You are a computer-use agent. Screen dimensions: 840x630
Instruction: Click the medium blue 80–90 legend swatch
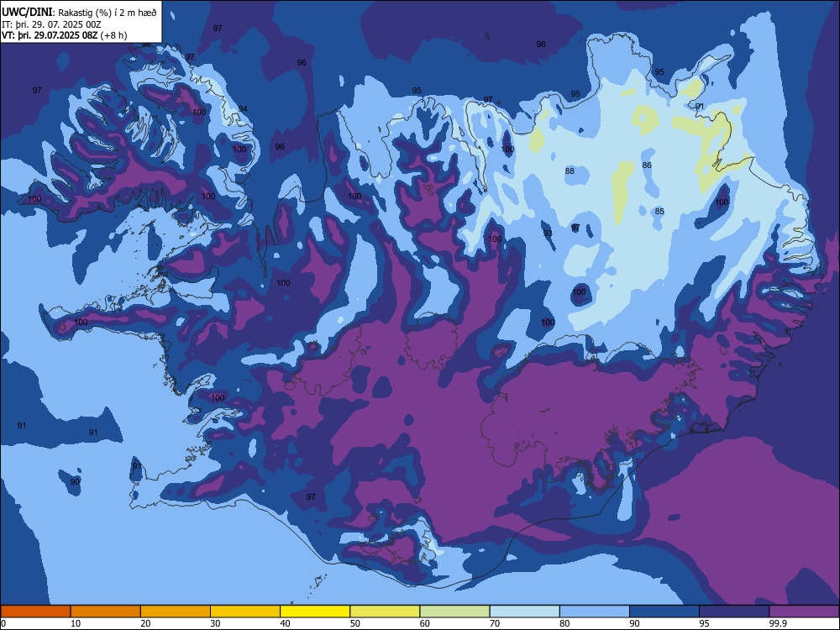595,612
